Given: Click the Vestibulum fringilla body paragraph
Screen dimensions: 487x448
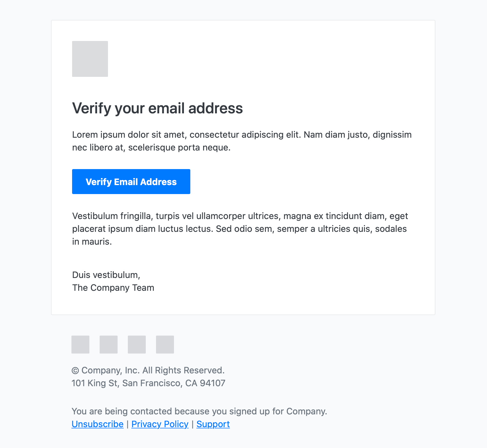Looking at the screenshot, I should pyautogui.click(x=240, y=229).
